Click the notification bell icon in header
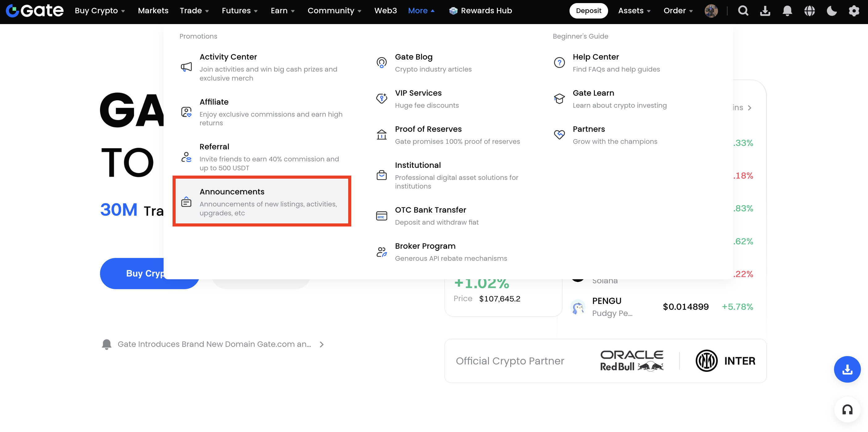 point(787,11)
